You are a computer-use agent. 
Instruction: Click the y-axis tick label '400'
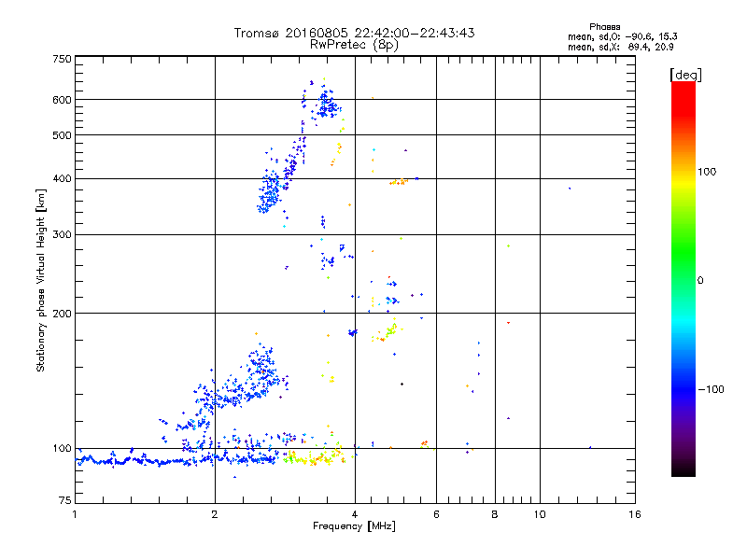62,179
